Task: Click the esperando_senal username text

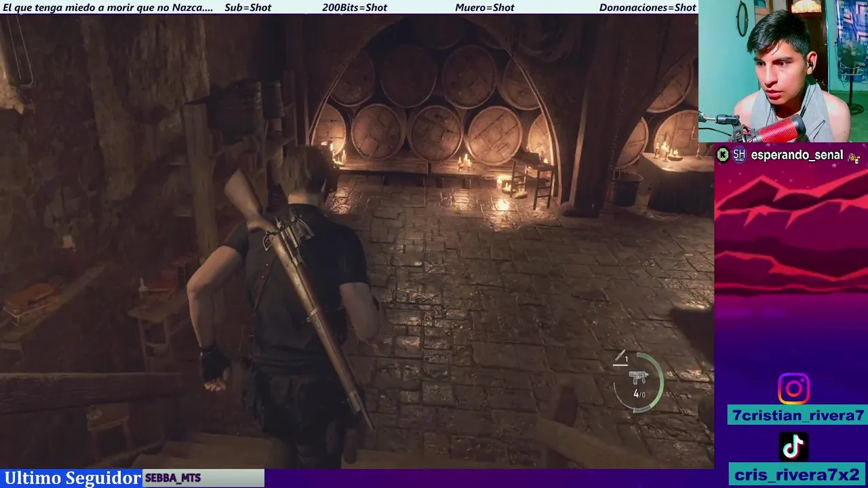Action: point(797,155)
